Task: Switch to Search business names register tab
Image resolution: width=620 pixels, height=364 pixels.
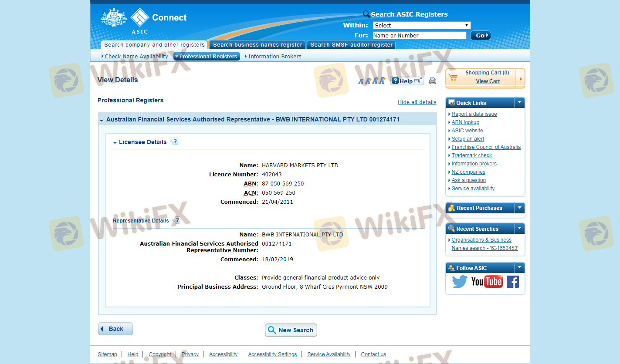Action: (257, 45)
